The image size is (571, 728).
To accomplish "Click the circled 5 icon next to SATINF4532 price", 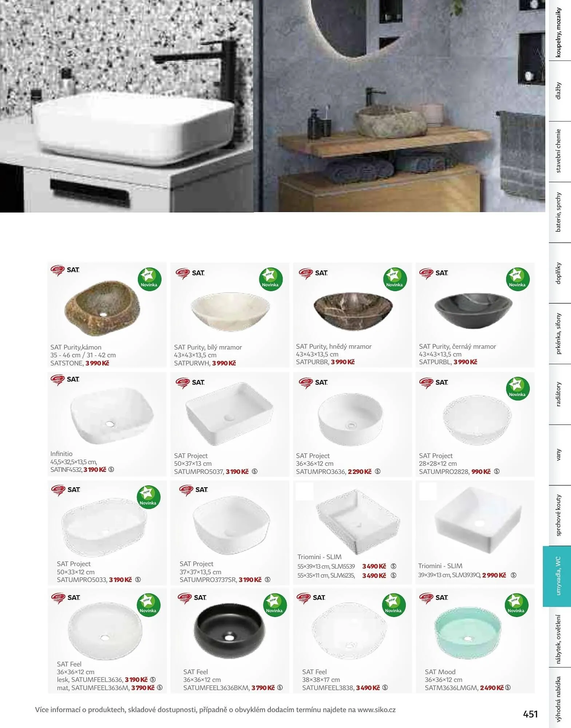I will (x=111, y=469).
